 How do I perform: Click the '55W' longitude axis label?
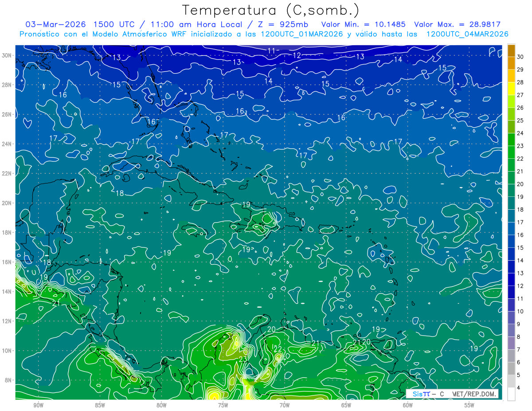click(469, 405)
